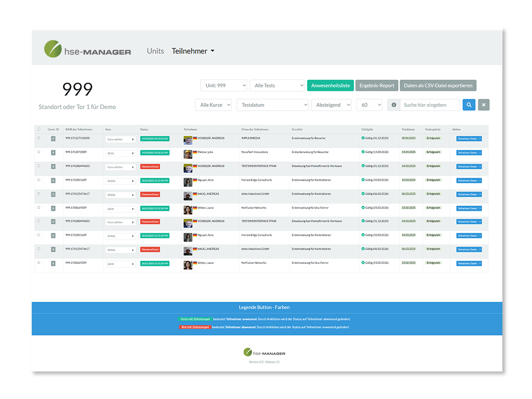Open the Teilnehmer navigation menu
Screen dimensions: 532x399
[x=193, y=51]
